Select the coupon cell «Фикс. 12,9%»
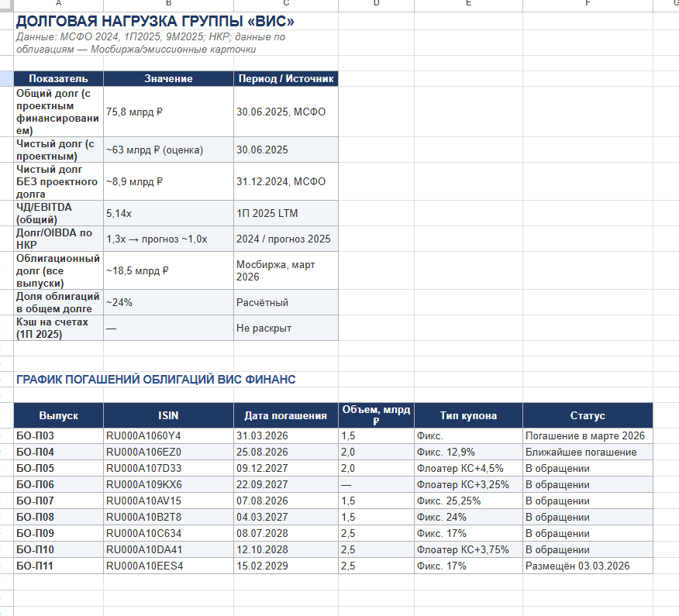Viewport: 679px width, 616px height. 468,452
